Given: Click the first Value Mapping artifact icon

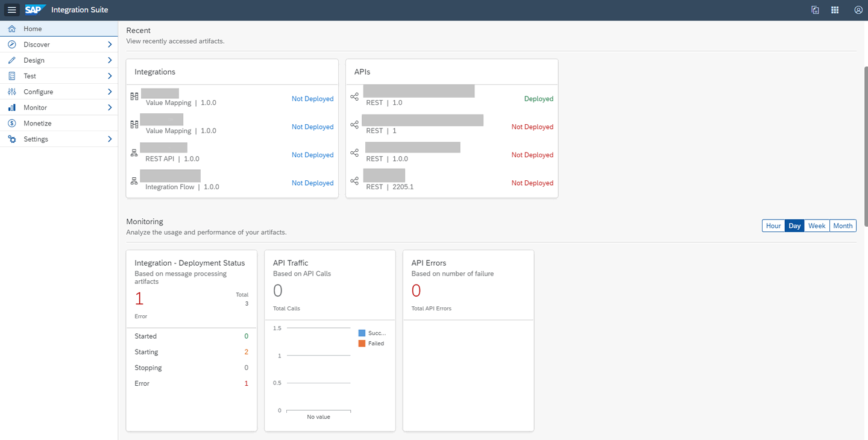Looking at the screenshot, I should pyautogui.click(x=134, y=96).
